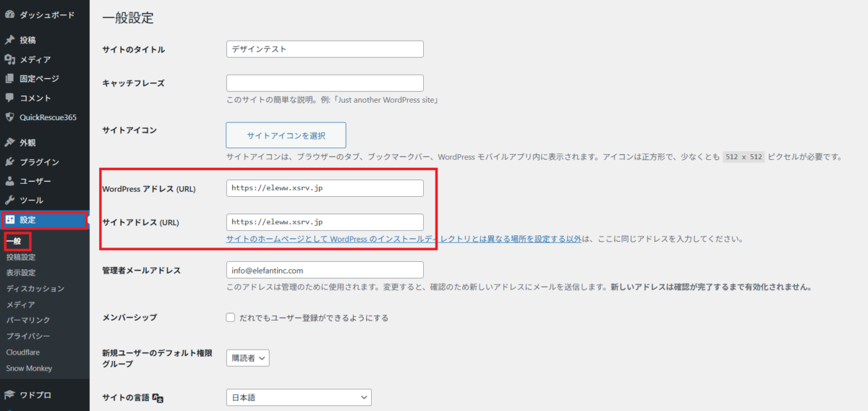The height and width of the screenshot is (411, 868).
Task: Click the ワドプロ graduation cap icon
Action: point(10,395)
